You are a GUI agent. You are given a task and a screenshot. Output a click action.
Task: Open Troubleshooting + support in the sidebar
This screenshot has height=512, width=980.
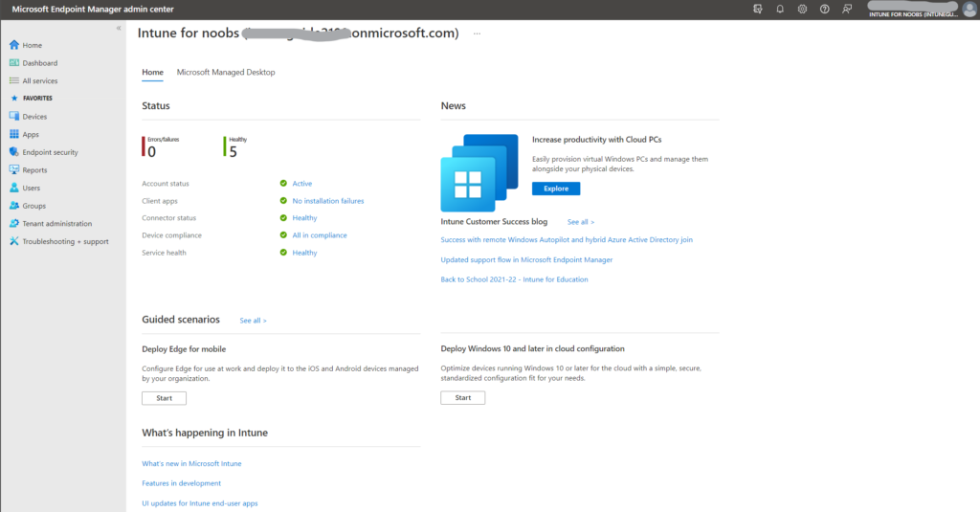(66, 241)
